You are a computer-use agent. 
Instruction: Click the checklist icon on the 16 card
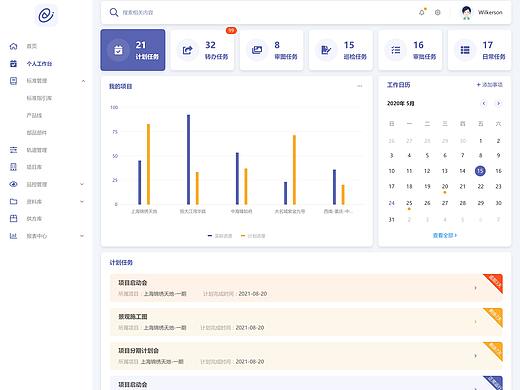[396, 50]
